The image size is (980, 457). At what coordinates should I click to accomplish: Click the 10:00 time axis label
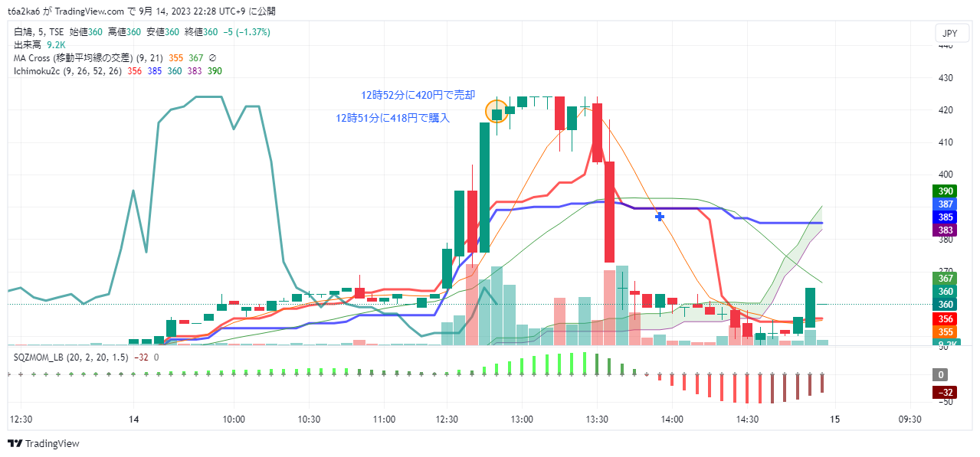pos(234,419)
